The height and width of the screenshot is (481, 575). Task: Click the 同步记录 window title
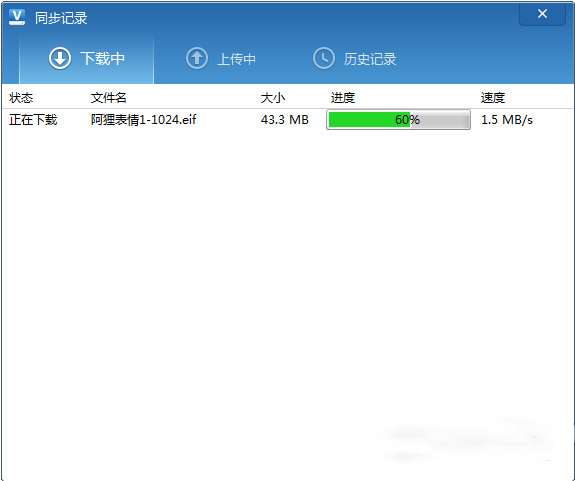pos(61,18)
